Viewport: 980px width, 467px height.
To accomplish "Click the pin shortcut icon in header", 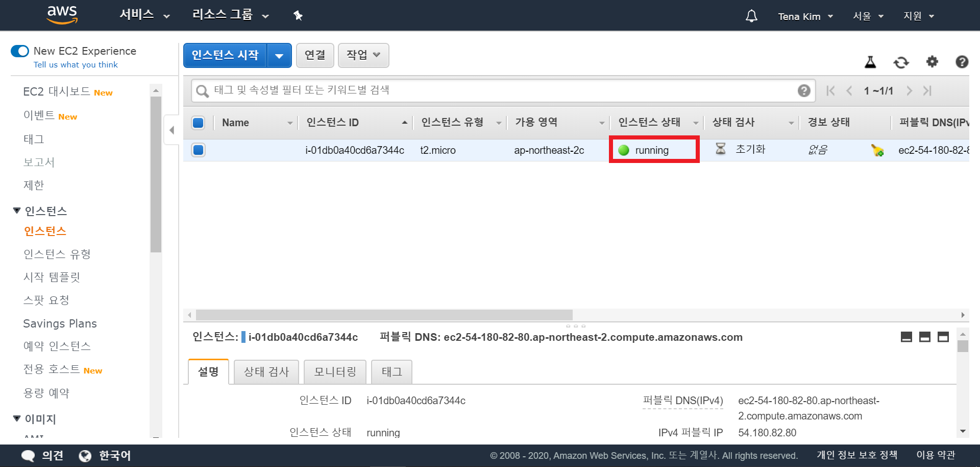I will pyautogui.click(x=298, y=16).
